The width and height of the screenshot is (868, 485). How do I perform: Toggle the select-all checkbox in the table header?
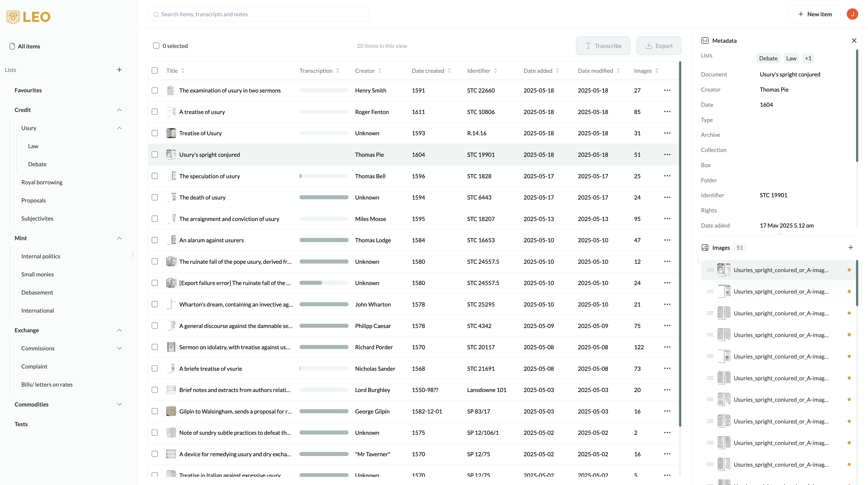155,71
